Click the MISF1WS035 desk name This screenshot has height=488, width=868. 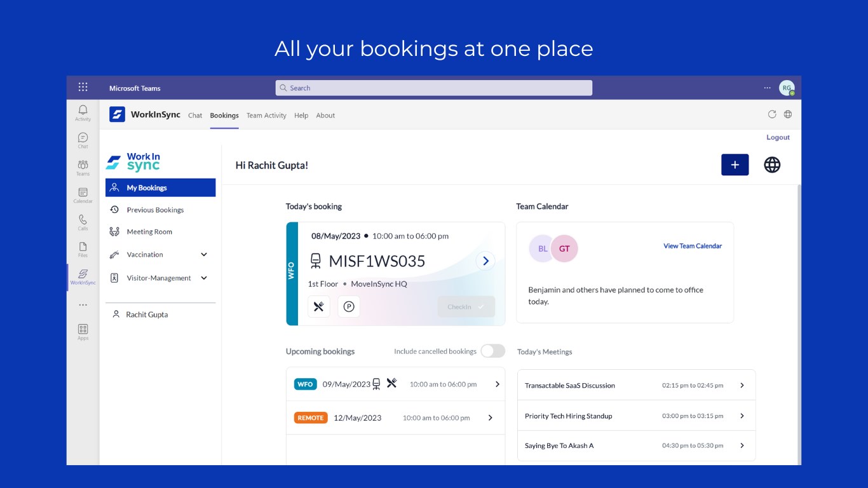click(x=377, y=261)
